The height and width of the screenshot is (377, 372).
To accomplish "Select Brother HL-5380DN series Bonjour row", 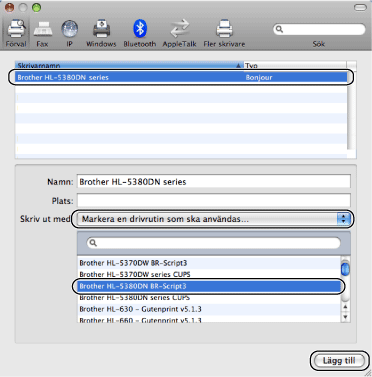I will pos(181,77).
